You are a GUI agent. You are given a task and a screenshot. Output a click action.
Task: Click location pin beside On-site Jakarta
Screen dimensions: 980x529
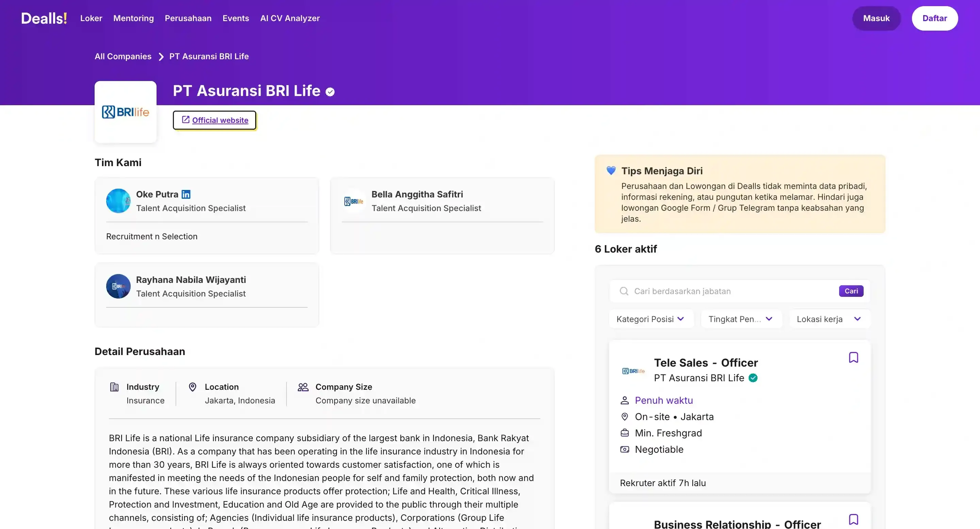click(x=625, y=417)
